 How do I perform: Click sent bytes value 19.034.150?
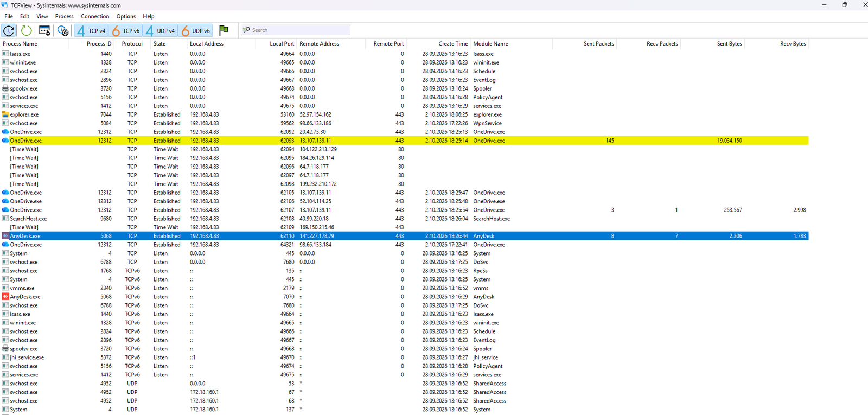(x=730, y=141)
